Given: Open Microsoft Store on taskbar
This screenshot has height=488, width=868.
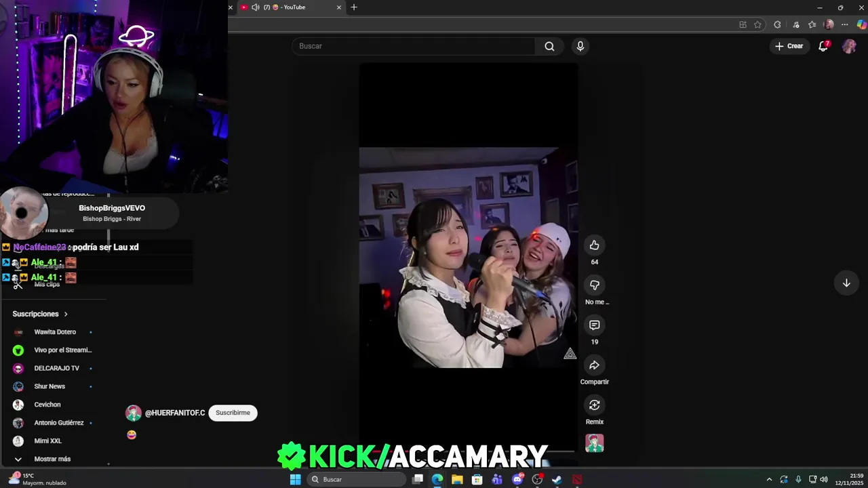Looking at the screenshot, I should (477, 479).
